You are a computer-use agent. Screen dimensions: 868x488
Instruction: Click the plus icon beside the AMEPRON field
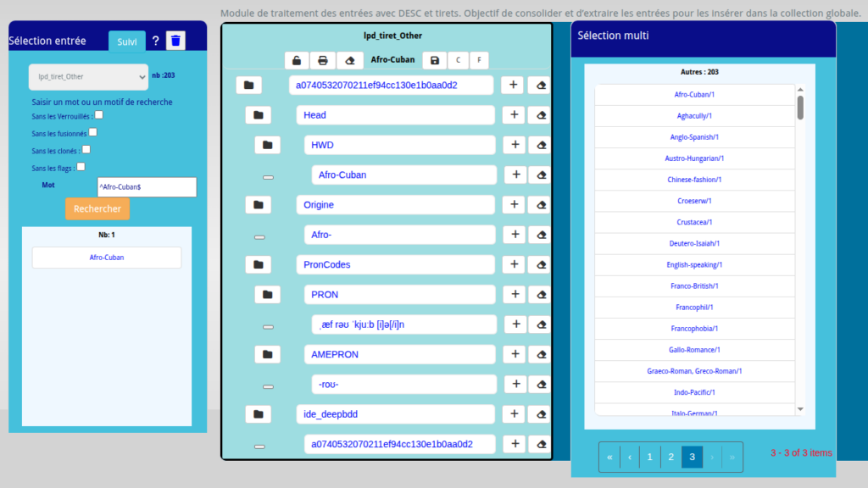point(514,354)
